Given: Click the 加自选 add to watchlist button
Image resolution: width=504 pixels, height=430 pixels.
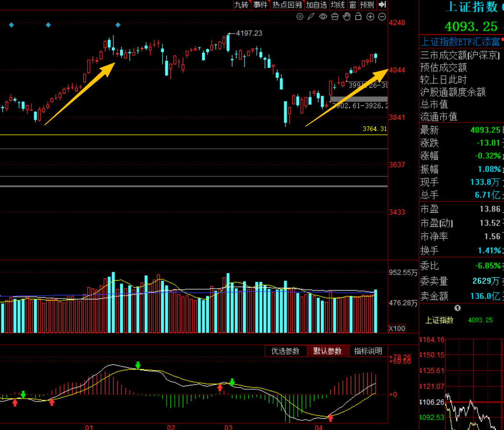Looking at the screenshot, I should point(316,5).
